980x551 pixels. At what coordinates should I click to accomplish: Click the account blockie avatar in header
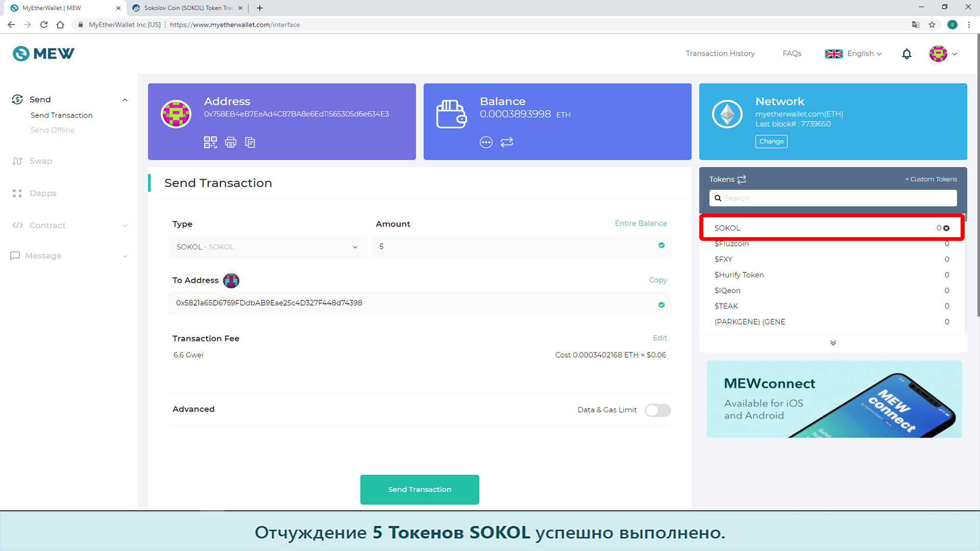pyautogui.click(x=938, y=54)
